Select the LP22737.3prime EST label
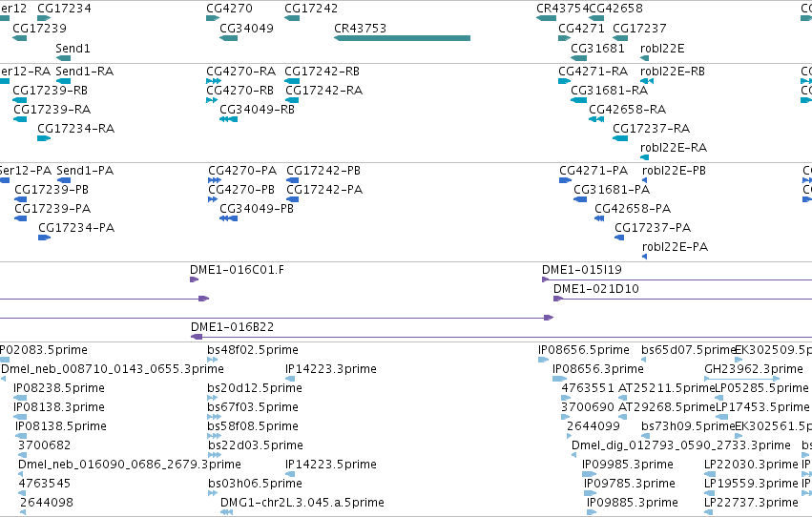This screenshot has width=812, height=517. pyautogui.click(x=752, y=503)
